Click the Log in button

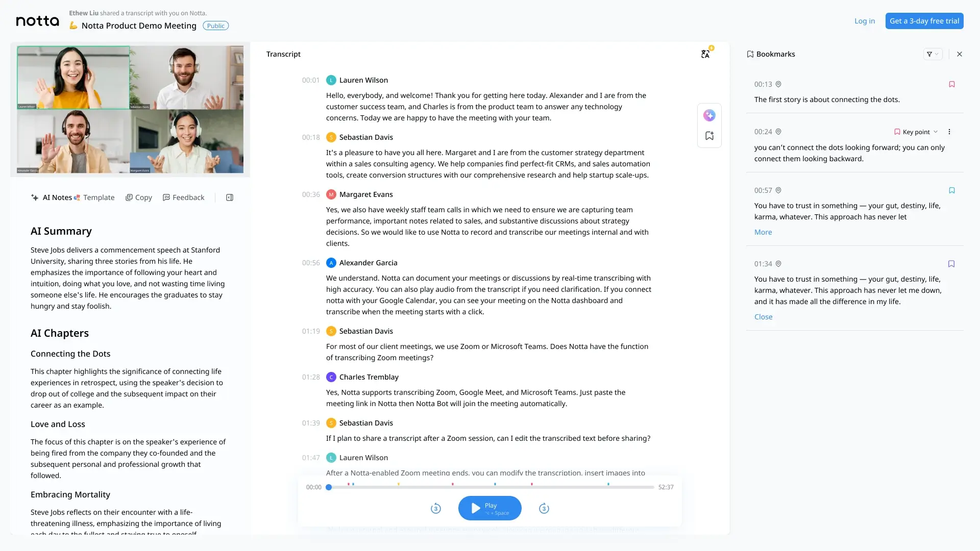pos(865,20)
